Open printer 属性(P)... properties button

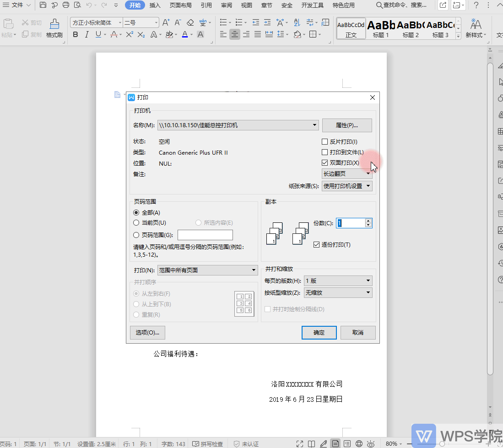point(347,125)
